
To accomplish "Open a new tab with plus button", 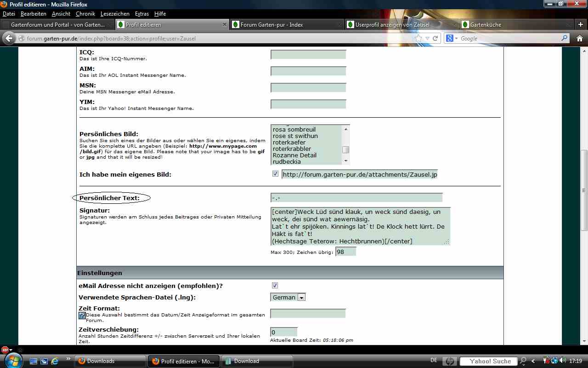I will [581, 24].
